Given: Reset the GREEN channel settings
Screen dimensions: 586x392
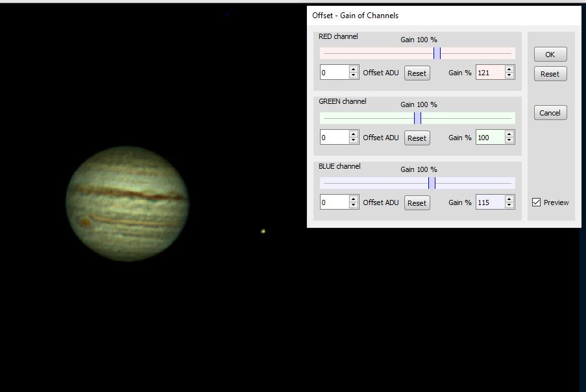Looking at the screenshot, I should [417, 138].
